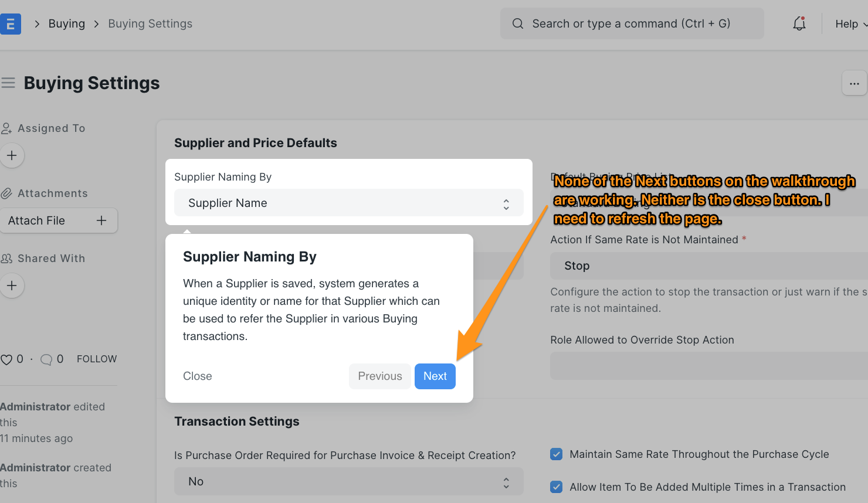Click the Transaction Settings section heading
The height and width of the screenshot is (503, 868).
(x=237, y=422)
